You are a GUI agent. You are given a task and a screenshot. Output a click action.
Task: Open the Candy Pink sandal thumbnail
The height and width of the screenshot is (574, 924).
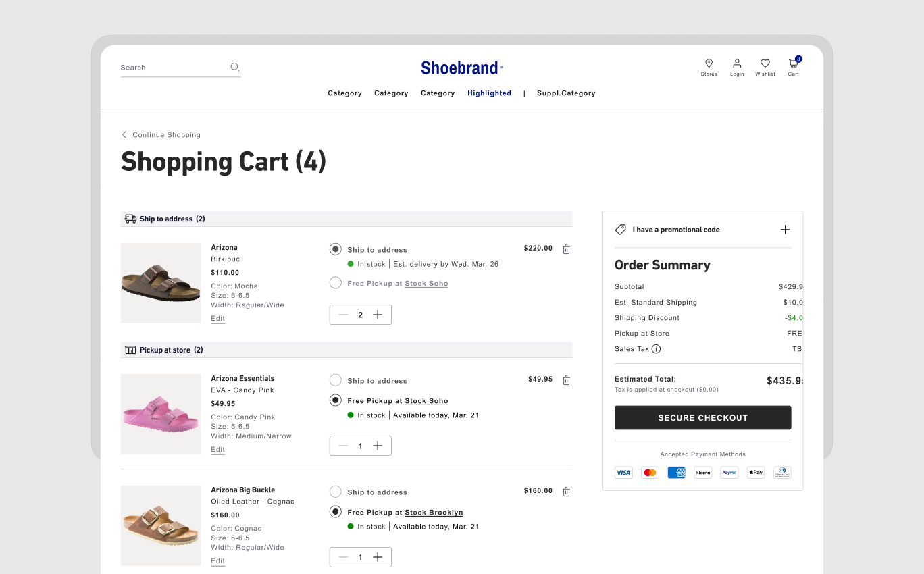click(x=161, y=414)
